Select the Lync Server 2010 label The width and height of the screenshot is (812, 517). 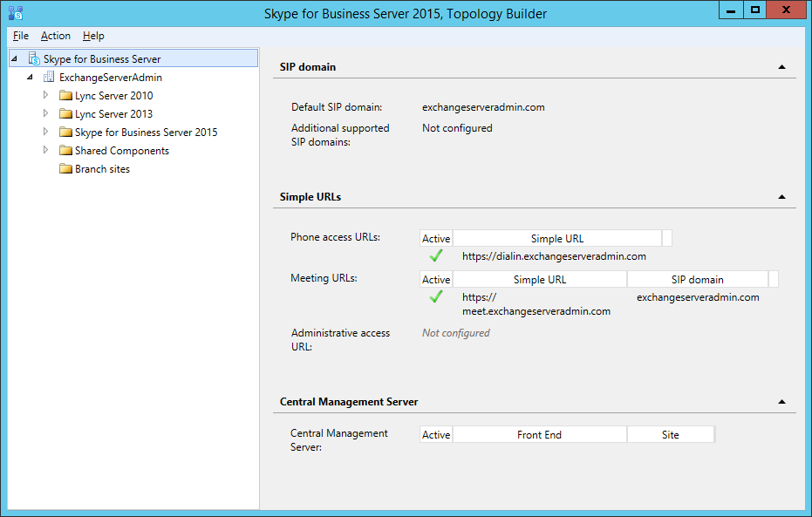click(x=114, y=95)
